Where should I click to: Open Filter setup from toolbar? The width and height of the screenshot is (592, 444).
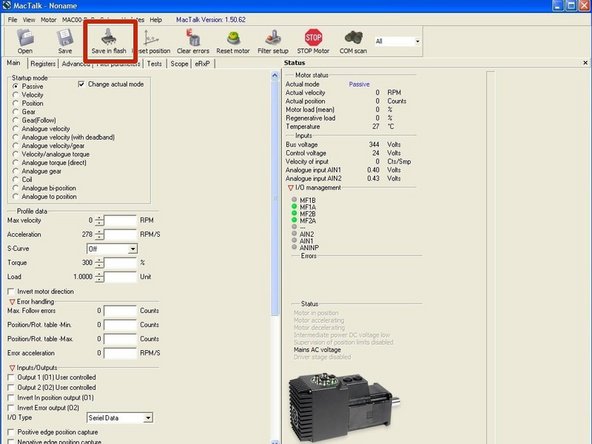coord(273,41)
